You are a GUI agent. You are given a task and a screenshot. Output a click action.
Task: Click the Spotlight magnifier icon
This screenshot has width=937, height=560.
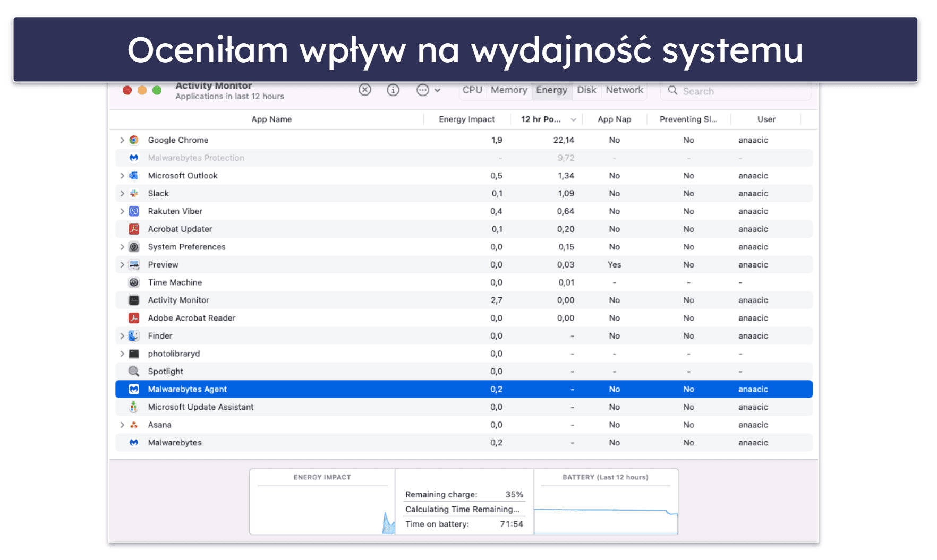point(134,371)
